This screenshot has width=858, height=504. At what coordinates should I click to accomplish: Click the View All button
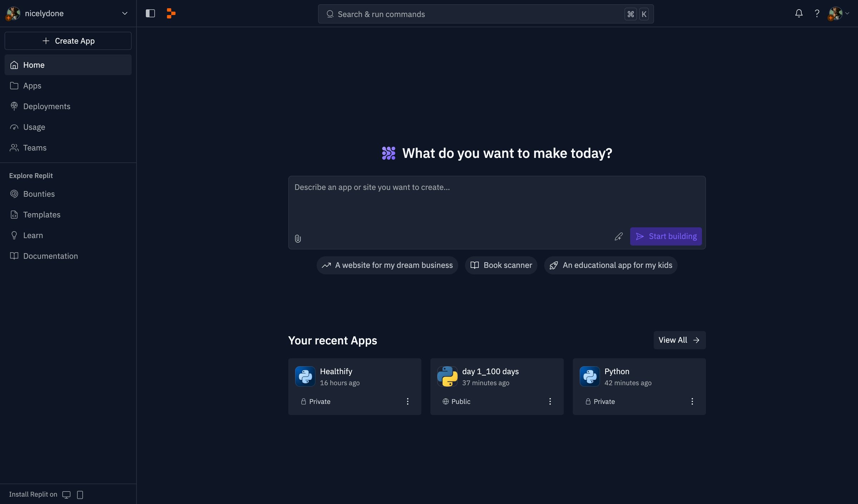click(x=679, y=340)
